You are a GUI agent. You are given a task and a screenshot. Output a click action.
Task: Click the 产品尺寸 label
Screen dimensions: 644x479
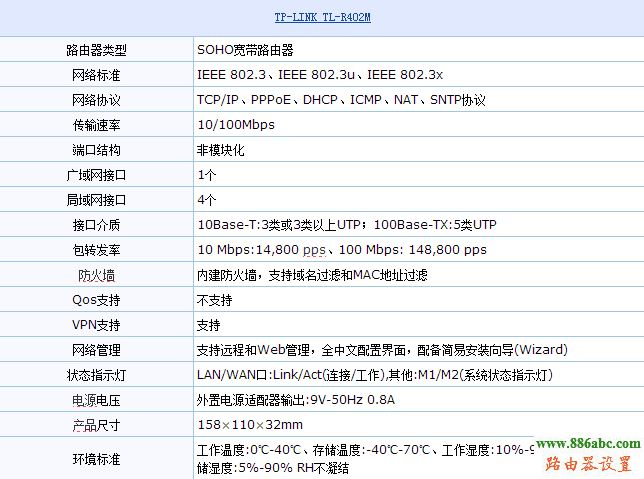[97, 426]
